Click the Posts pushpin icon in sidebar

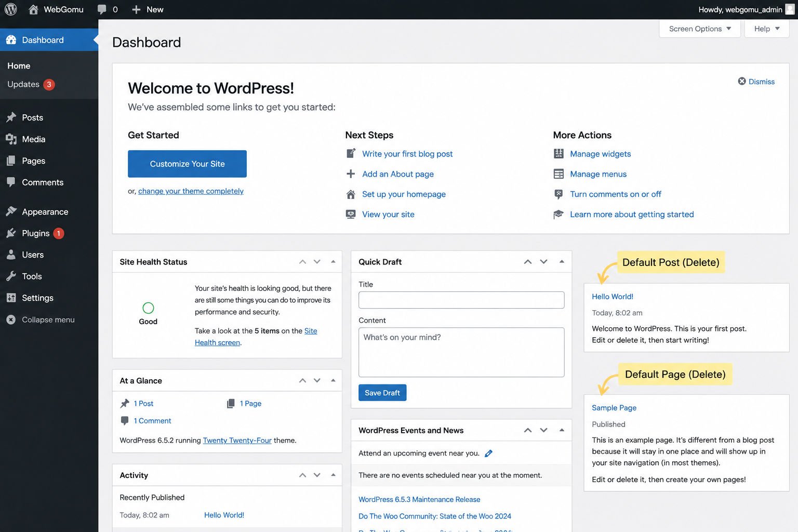coord(11,117)
